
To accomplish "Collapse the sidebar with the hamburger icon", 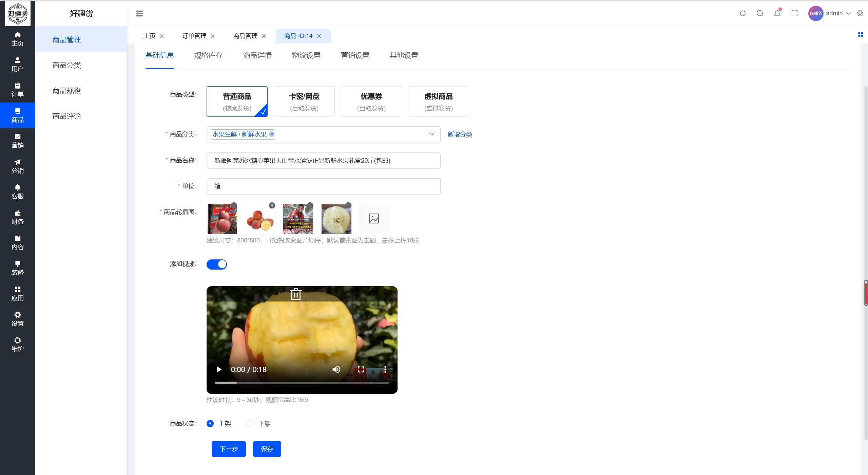I will [x=139, y=13].
